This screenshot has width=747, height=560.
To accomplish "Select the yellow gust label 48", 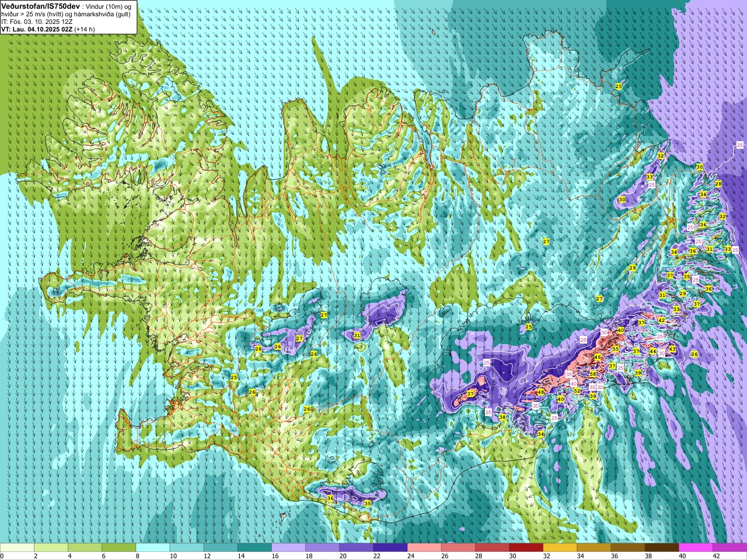I will tap(541, 392).
